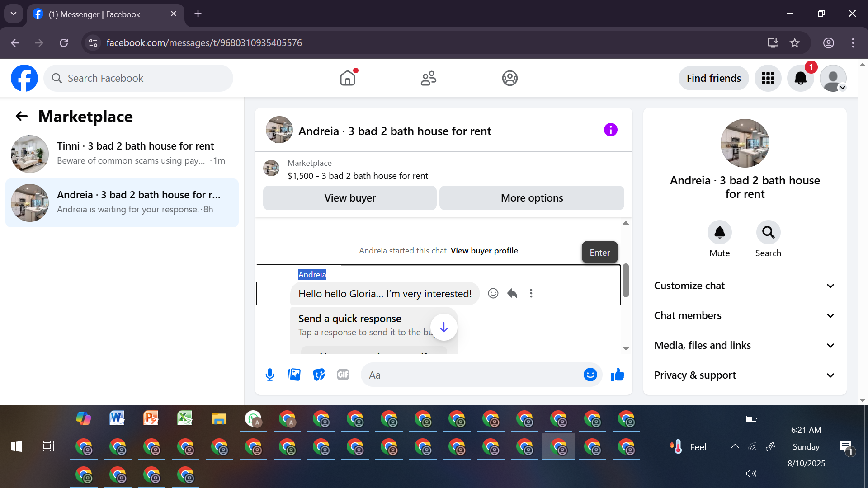Expand Media, files and links section
Viewport: 868px width, 488px height.
(745, 345)
